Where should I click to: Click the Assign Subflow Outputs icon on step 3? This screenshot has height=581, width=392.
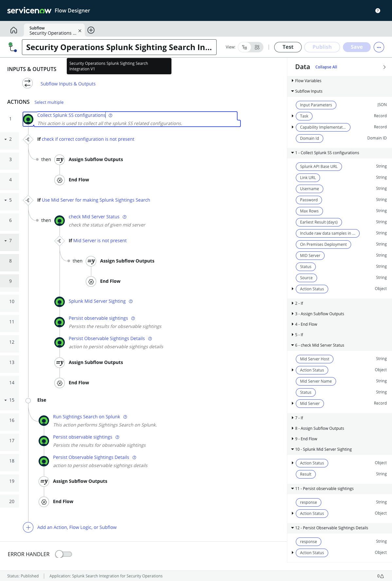[x=60, y=160]
